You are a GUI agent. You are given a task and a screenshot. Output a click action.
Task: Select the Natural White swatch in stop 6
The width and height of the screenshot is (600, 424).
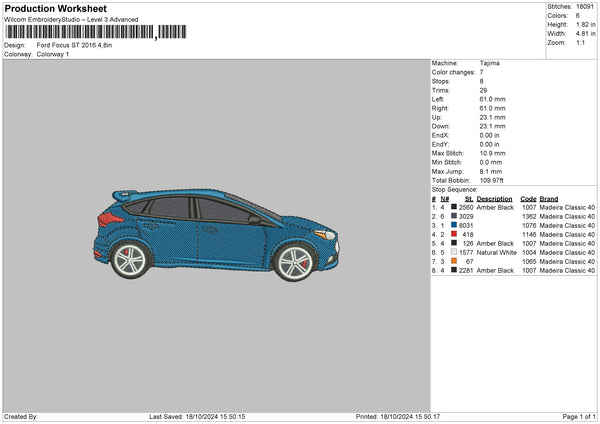pyautogui.click(x=455, y=252)
